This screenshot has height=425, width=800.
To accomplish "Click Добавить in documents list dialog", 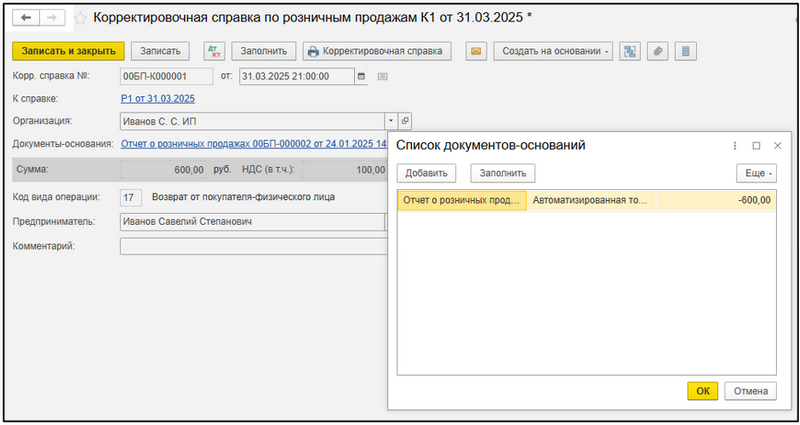I will [x=426, y=173].
